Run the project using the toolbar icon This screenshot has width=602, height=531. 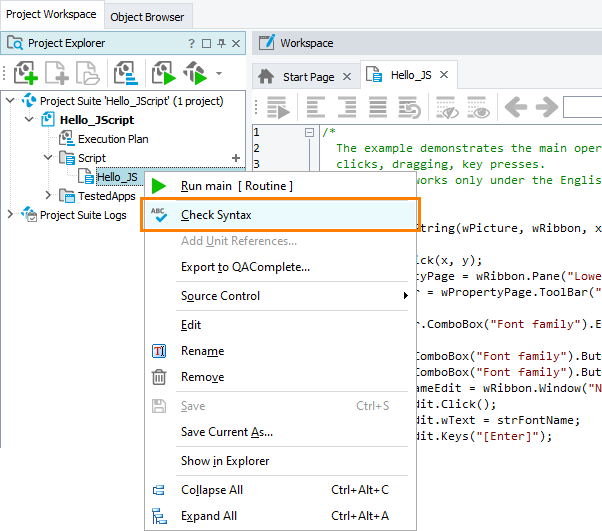tap(163, 74)
